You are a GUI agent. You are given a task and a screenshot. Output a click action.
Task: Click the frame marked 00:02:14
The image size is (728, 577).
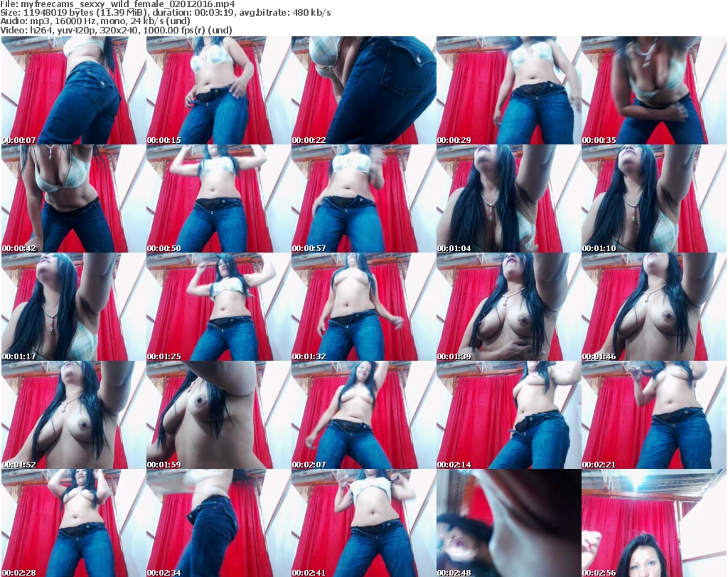[508, 415]
